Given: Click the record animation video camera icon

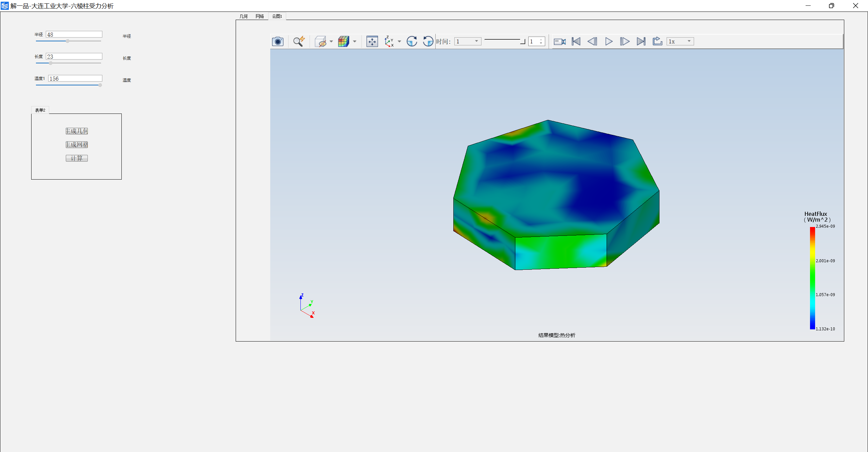Looking at the screenshot, I should pos(560,41).
